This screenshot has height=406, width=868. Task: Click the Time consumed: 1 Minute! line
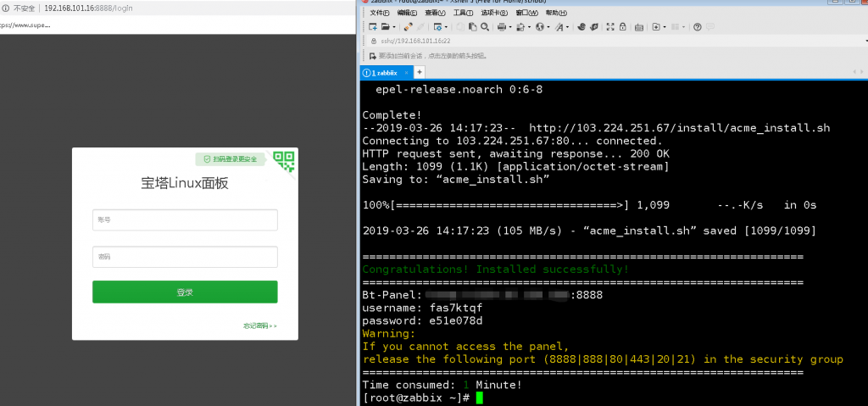442,385
